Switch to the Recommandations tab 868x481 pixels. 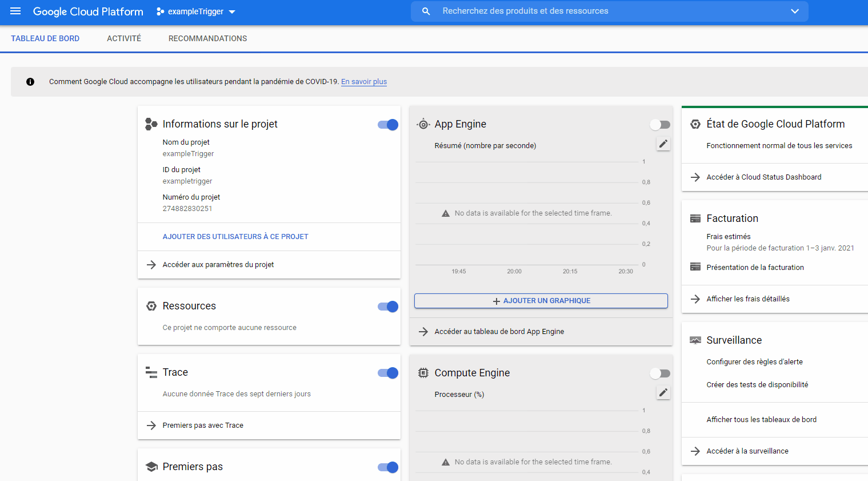pyautogui.click(x=208, y=38)
